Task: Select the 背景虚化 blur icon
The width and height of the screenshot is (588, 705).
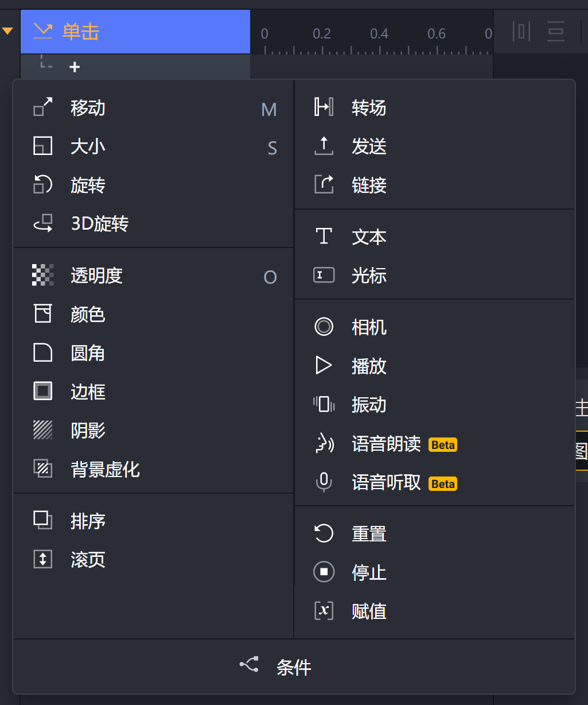Action: click(x=43, y=469)
